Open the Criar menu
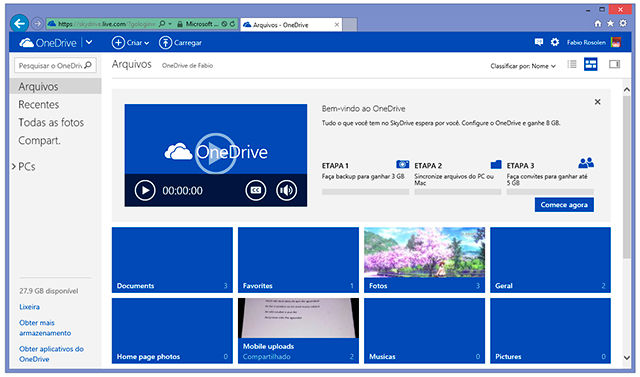 130,42
